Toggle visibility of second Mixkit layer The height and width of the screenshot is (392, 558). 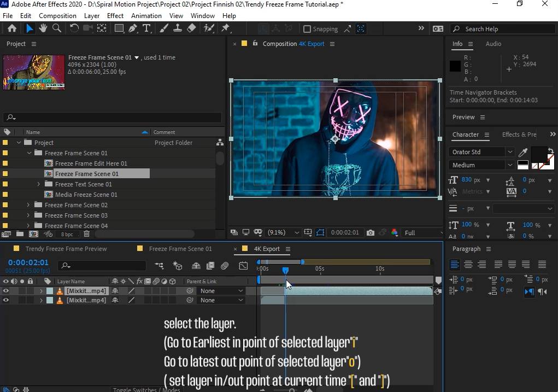pyautogui.click(x=6, y=300)
